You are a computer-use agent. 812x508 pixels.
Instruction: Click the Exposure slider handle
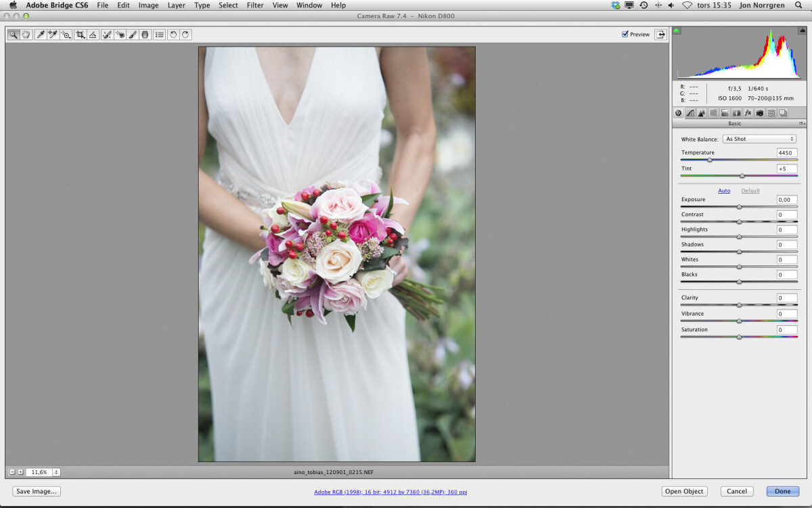point(739,207)
